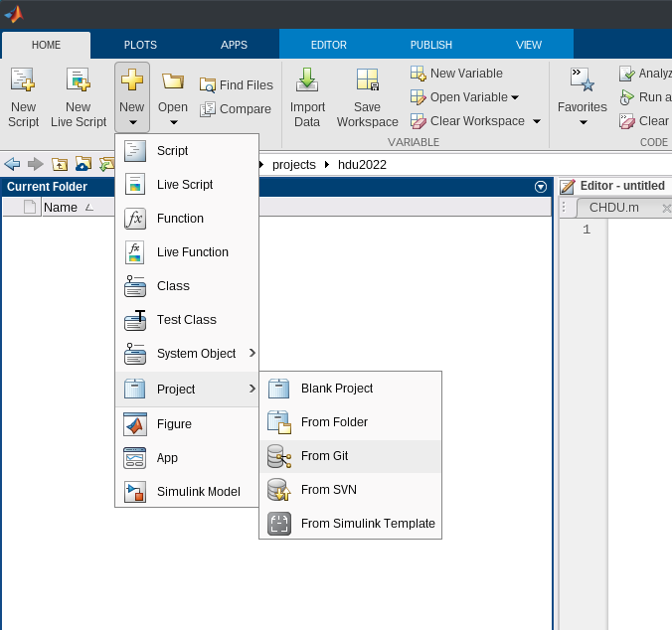Create a Blank Project
This screenshot has width=672, height=630.
click(x=336, y=389)
